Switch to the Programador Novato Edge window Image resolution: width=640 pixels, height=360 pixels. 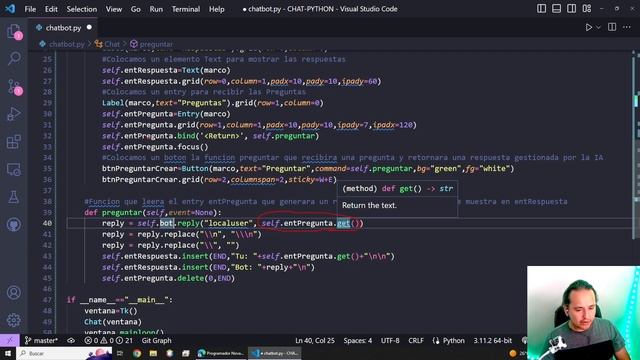[220, 353]
